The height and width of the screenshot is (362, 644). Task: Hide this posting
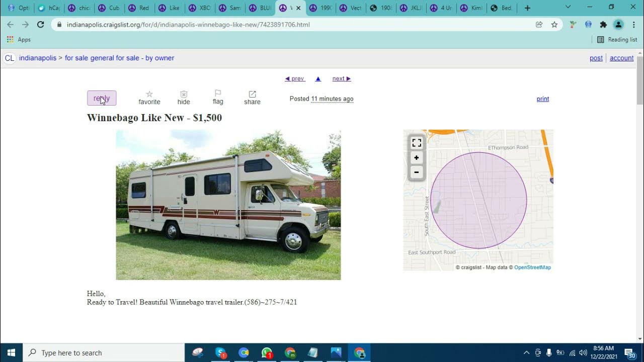click(x=184, y=98)
